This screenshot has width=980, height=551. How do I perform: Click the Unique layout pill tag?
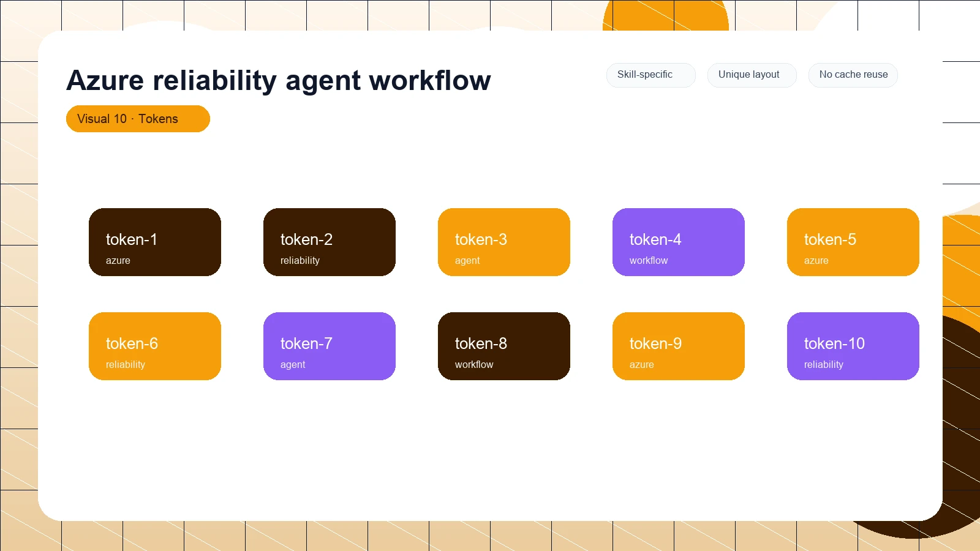click(752, 75)
